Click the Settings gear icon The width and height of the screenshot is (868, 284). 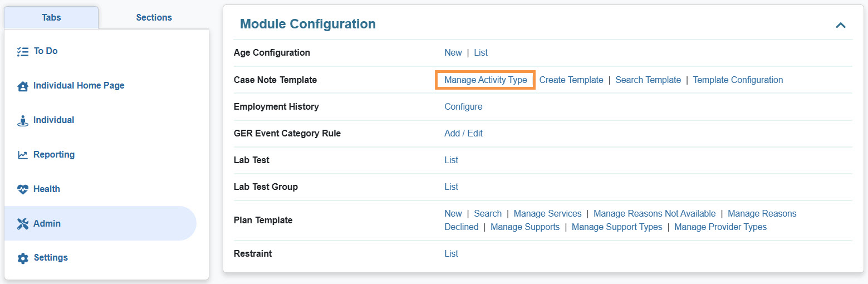tap(23, 258)
